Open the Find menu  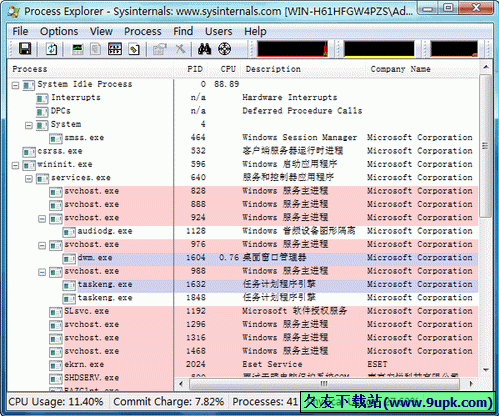pyautogui.click(x=183, y=31)
